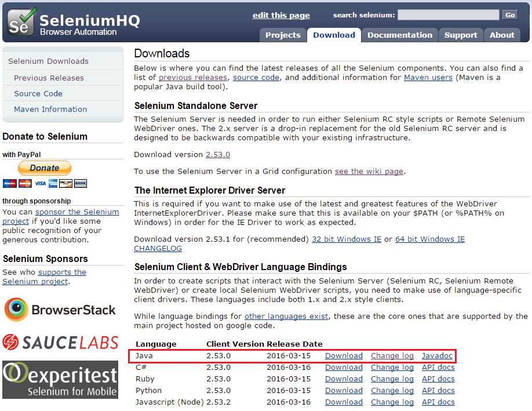The height and width of the screenshot is (411, 532).
Task: Switch to the Download tab
Action: coord(334,35)
